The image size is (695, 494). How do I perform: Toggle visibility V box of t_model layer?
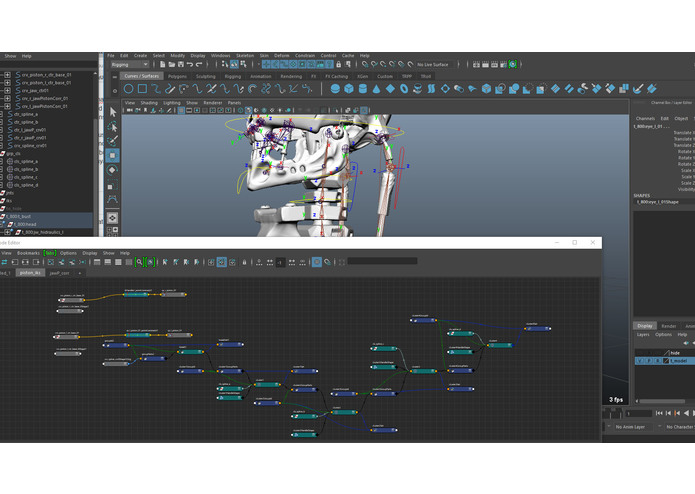click(640, 361)
